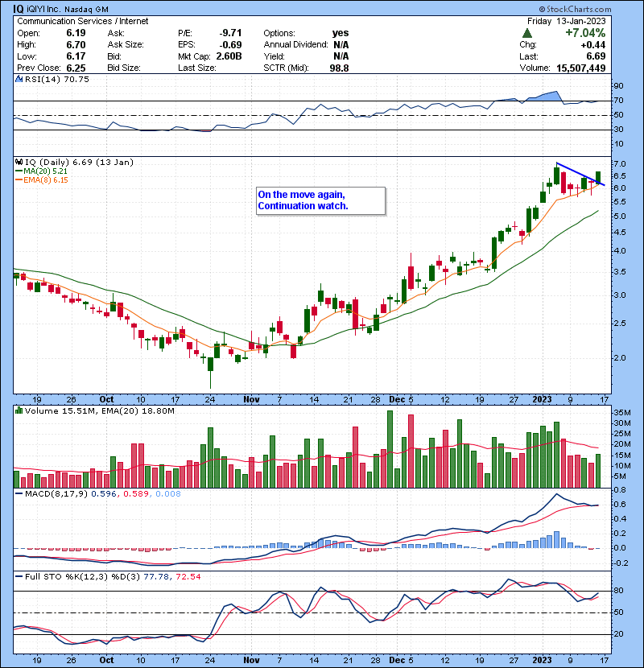Click the 'On the move again' annotation box
This screenshot has height=668, width=644.
[320, 200]
